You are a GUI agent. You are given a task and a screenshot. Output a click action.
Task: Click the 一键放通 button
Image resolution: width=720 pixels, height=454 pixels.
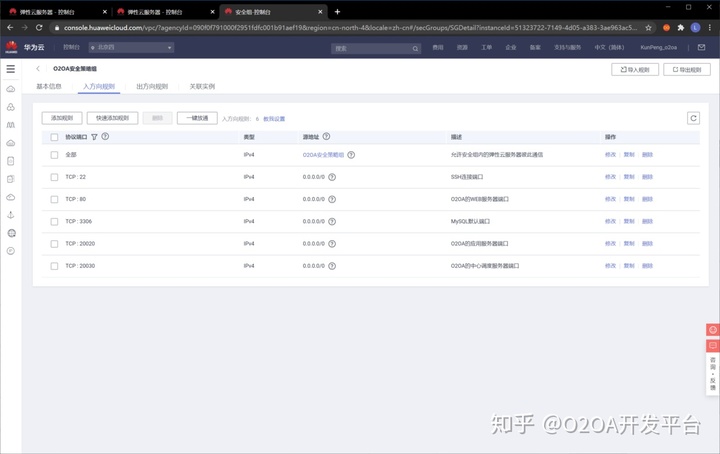(x=197, y=118)
